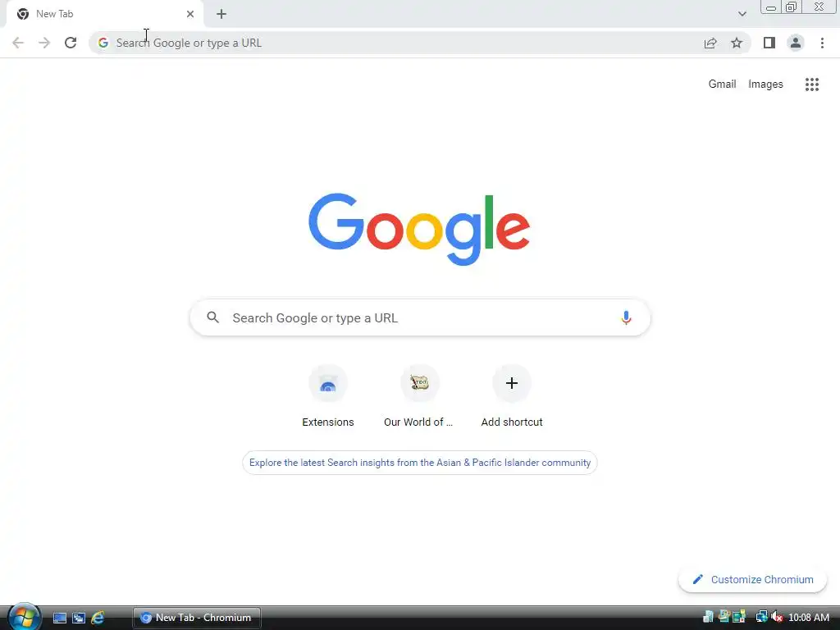
Task: Click the browser back arrow
Action: click(18, 43)
